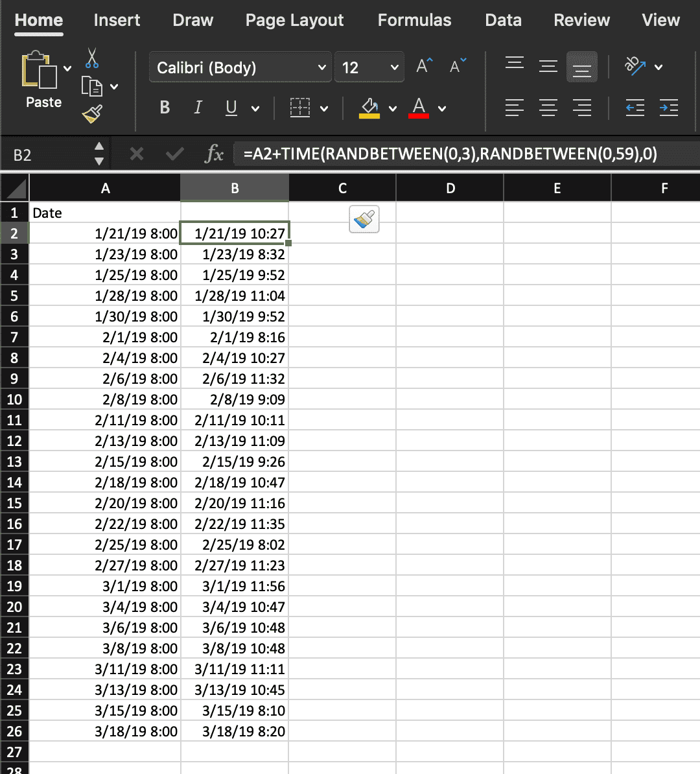Click the paste options icon near column C

[364, 220]
